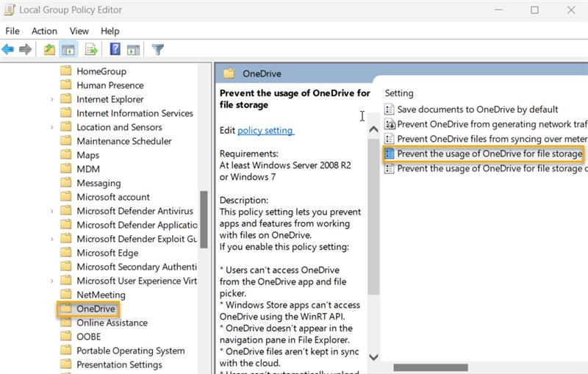The width and height of the screenshot is (588, 374).
Task: Select the OneDrive tree item
Action: 96,309
